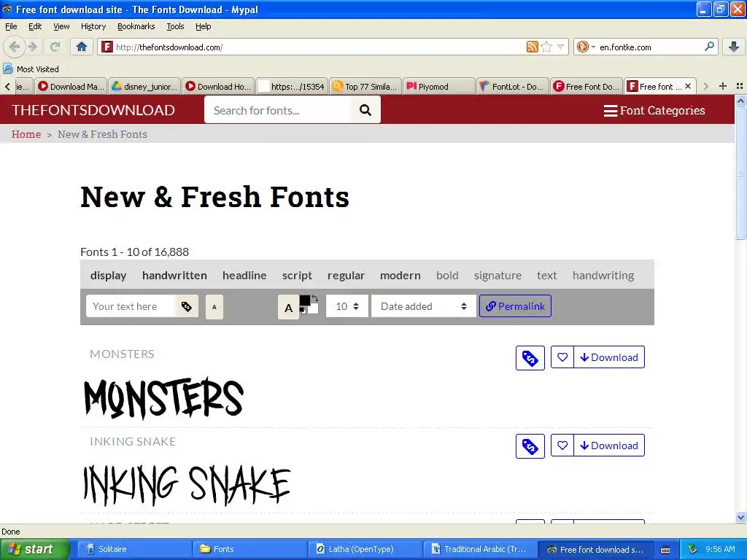
Task: Reload the page with the refresh icon
Action: 55,47
